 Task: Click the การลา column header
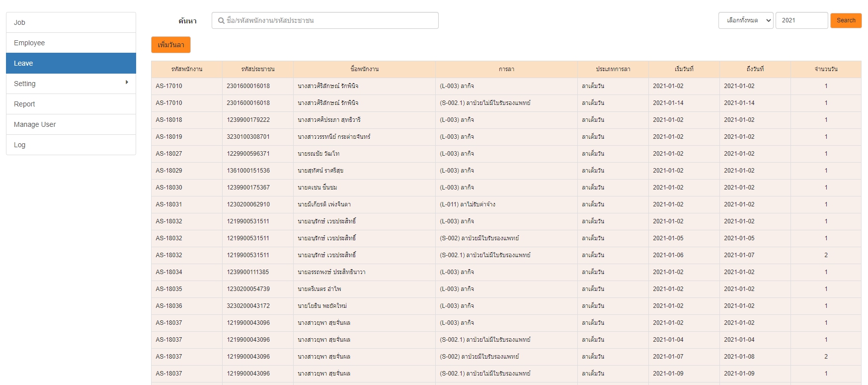tap(506, 69)
